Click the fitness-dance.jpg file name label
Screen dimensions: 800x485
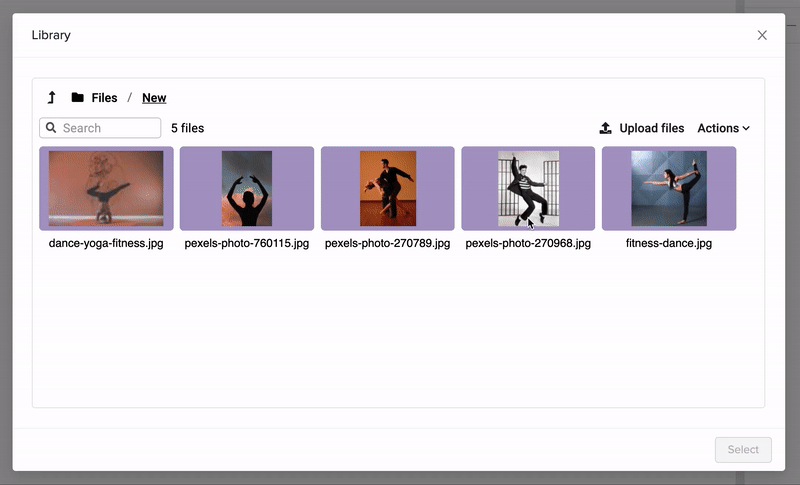[669, 243]
